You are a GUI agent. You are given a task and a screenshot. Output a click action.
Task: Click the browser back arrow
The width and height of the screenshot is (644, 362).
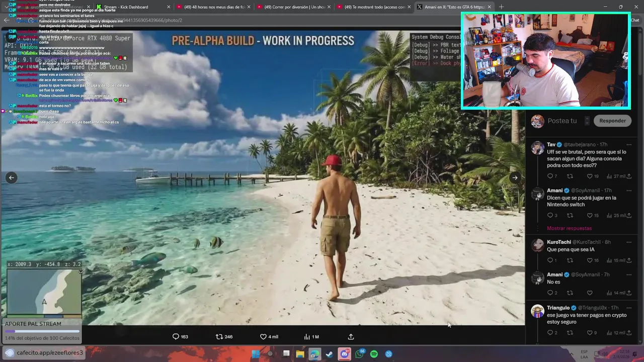point(6,20)
